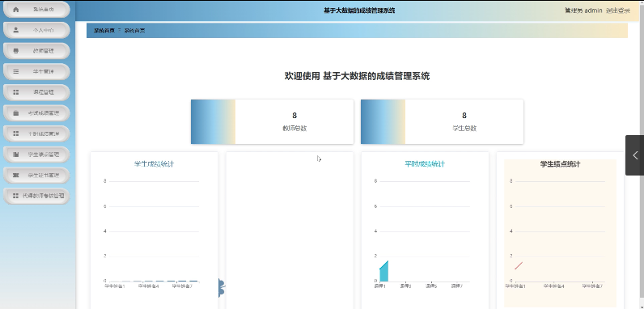The height and width of the screenshot is (309, 644).
Task: Click the 教师总数 count card
Action: coord(273,121)
